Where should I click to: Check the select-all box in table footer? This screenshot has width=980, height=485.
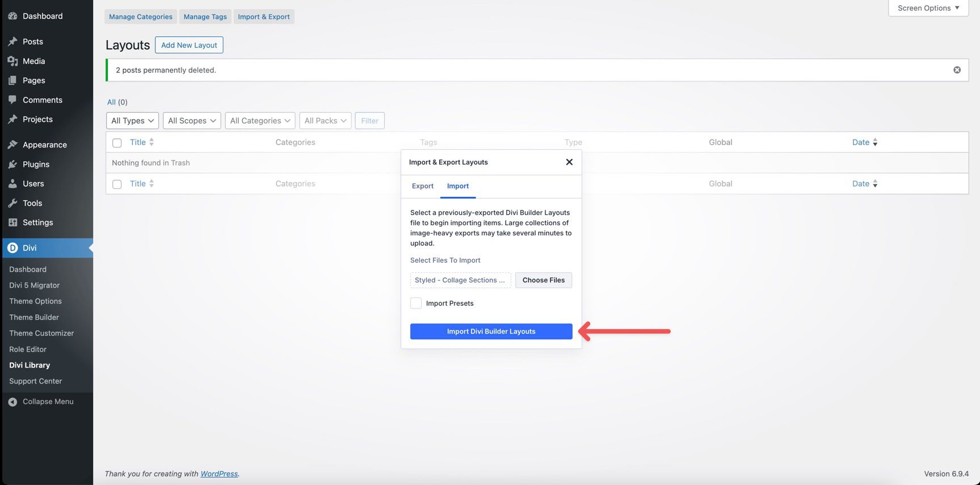(117, 184)
